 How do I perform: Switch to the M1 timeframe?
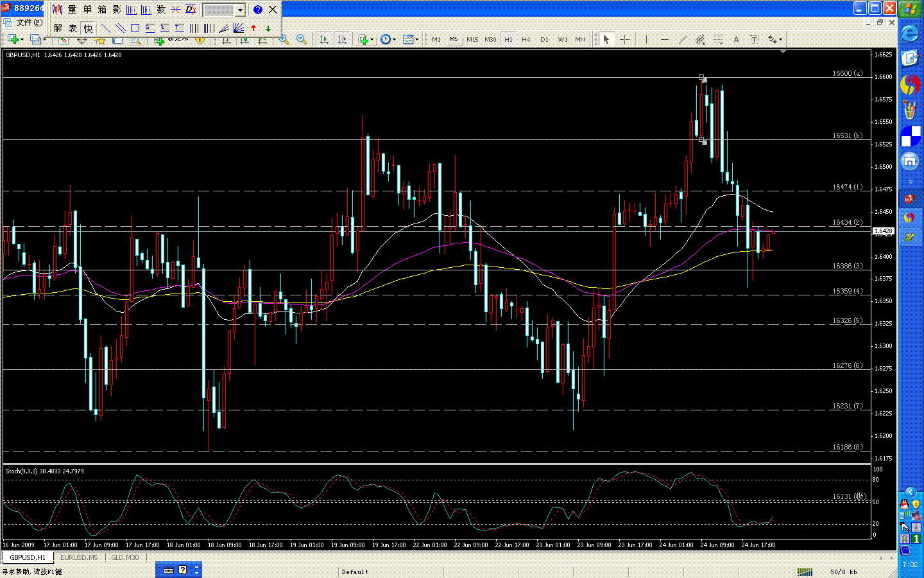(436, 39)
